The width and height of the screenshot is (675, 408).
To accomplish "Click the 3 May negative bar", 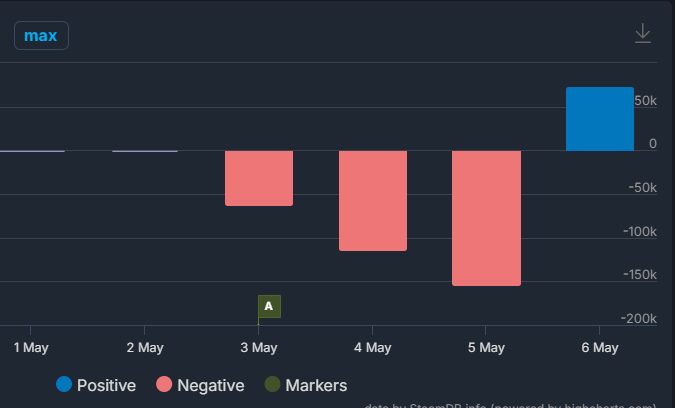I will point(259,178).
